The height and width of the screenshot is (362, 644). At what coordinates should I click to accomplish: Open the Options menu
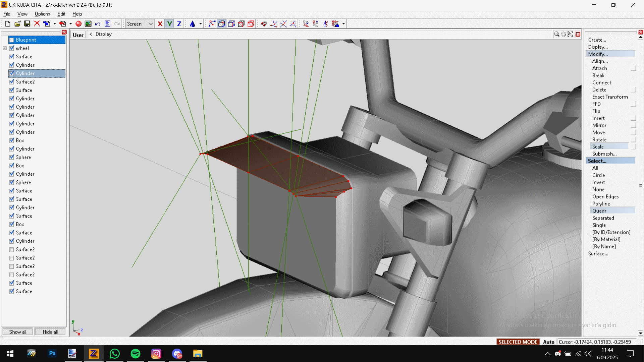(42, 14)
